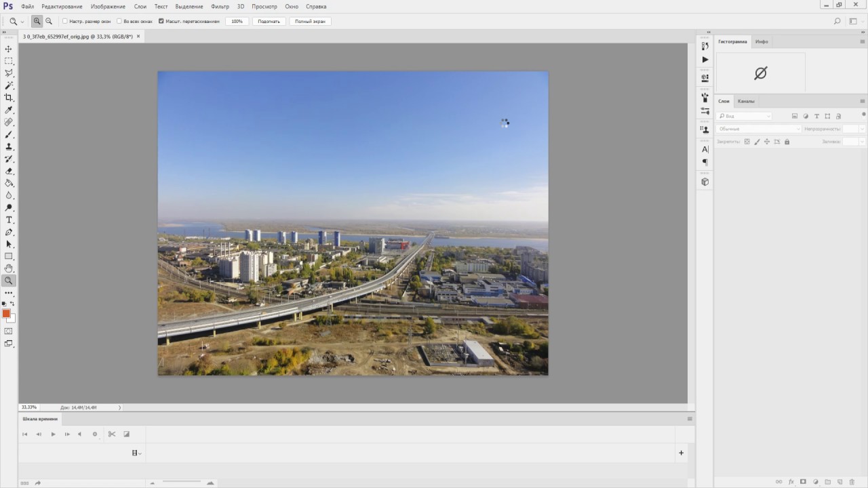
Task: Check 'Настр. размер окон' checkbox
Action: tap(64, 21)
